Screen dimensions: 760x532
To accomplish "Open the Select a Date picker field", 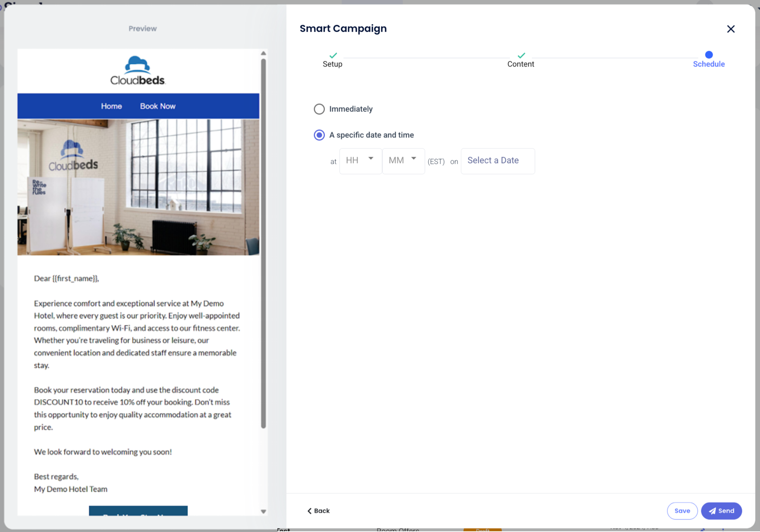I will (x=497, y=161).
